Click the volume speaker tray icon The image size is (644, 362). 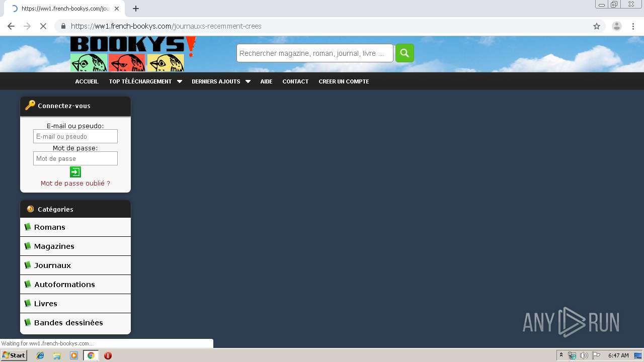(x=584, y=355)
